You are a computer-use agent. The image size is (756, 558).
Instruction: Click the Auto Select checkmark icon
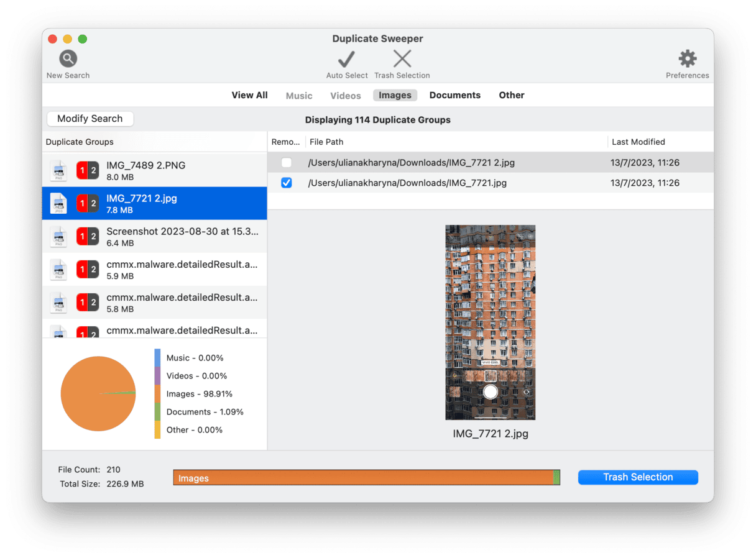pyautogui.click(x=346, y=60)
